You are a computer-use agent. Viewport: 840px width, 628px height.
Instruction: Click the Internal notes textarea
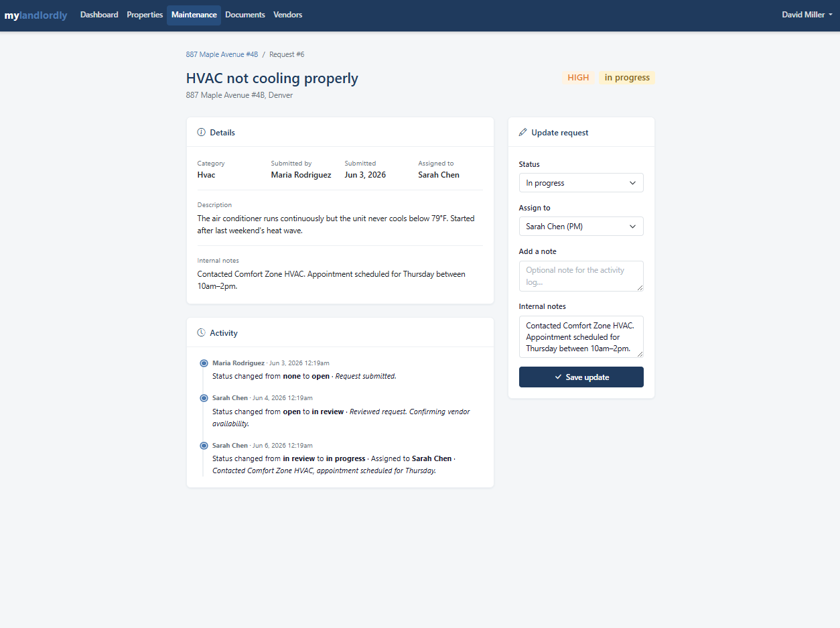coord(581,337)
